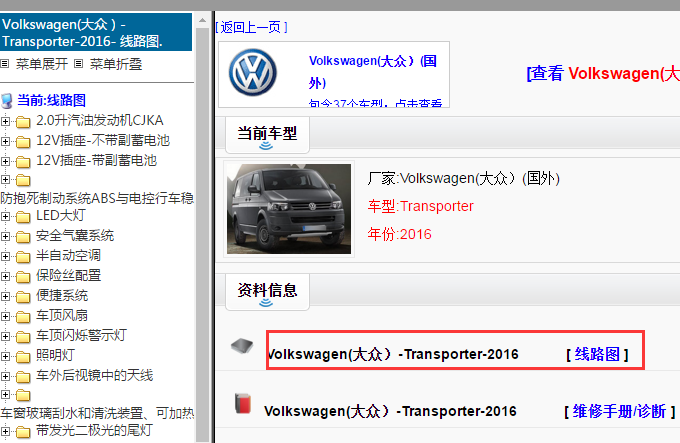Image resolution: width=680 pixels, height=443 pixels.
Task: Select 菜单展开 to expand all menus
Action: click(42, 64)
